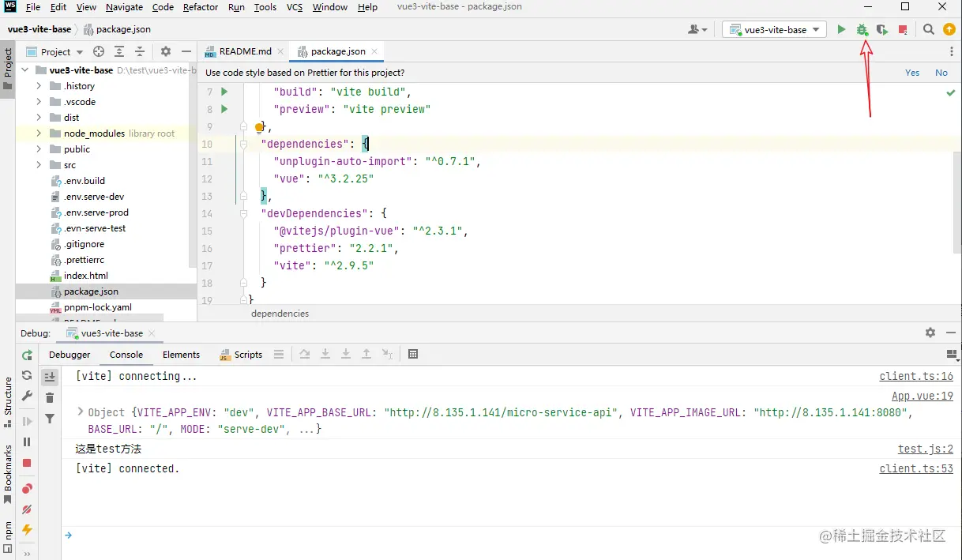Toggle mute breakpoints icon

click(27, 509)
